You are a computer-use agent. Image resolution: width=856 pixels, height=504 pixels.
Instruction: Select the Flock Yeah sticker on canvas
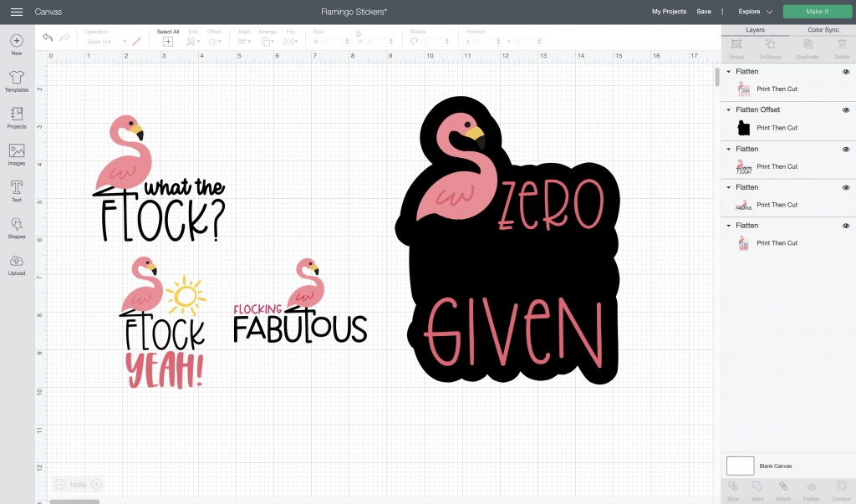point(163,323)
